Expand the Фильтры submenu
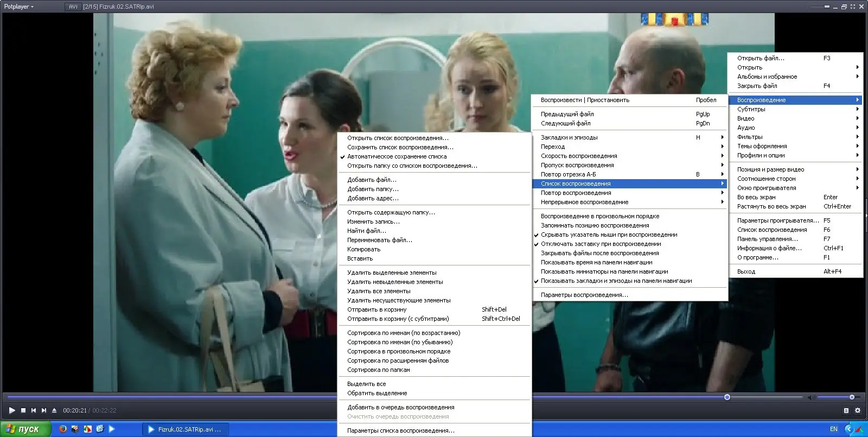 click(795, 137)
